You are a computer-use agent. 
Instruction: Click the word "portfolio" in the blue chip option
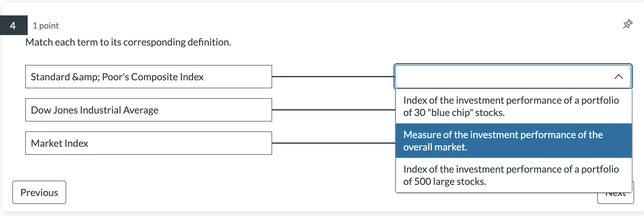(600, 101)
